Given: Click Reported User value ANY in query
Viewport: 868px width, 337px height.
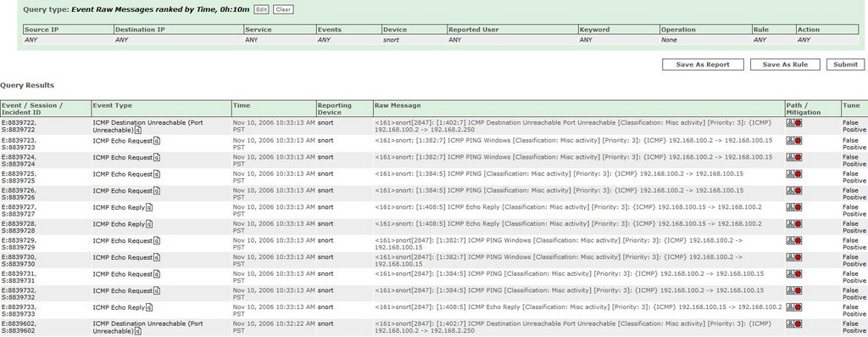Looking at the screenshot, I should (455, 40).
